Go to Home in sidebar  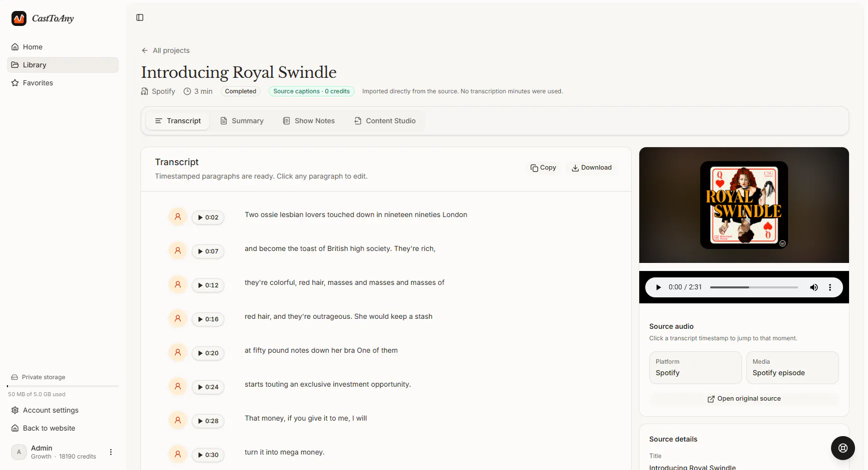click(x=63, y=47)
